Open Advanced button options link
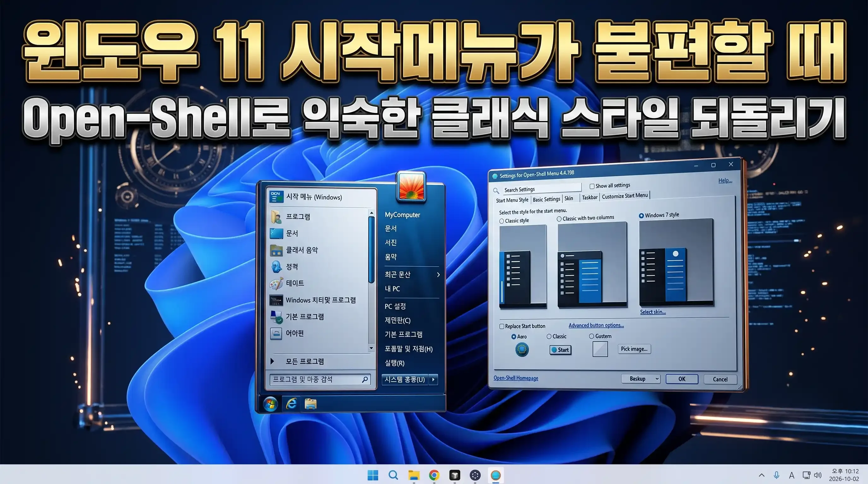868x484 pixels. [596, 325]
